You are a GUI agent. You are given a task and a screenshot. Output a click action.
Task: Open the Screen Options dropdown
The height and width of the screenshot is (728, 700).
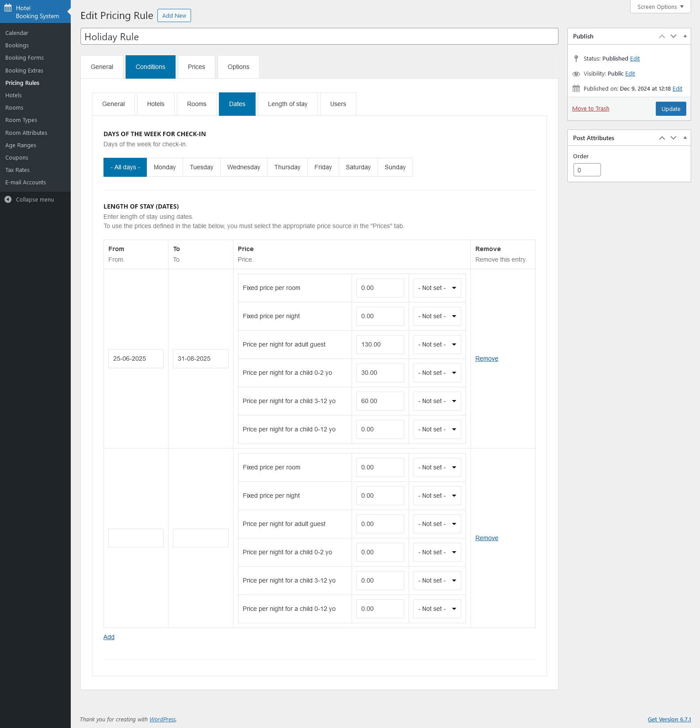pyautogui.click(x=660, y=7)
